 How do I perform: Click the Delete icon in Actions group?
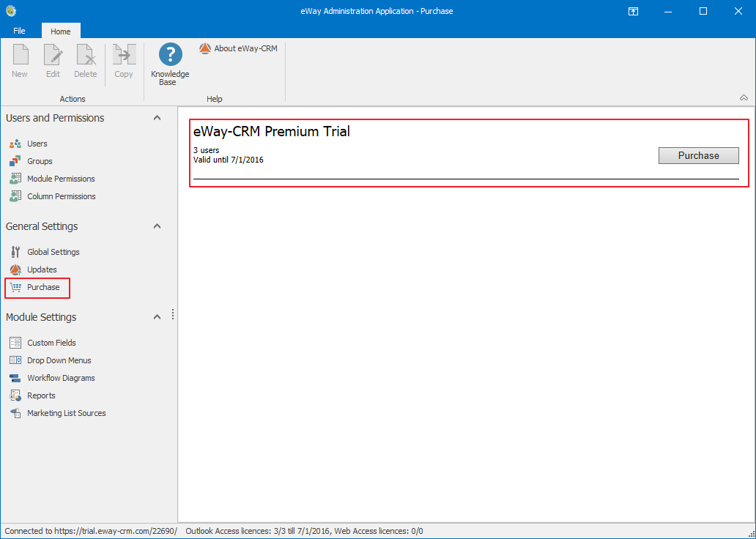pyautogui.click(x=86, y=54)
